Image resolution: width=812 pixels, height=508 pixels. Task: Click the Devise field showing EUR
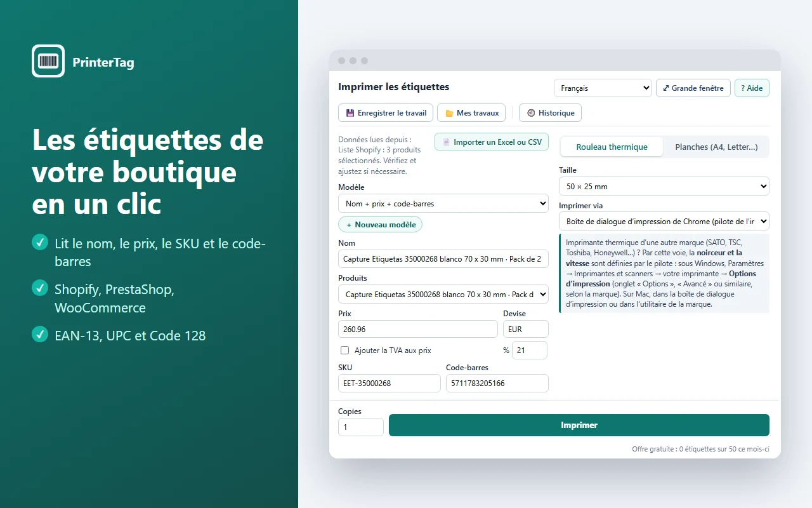[526, 329]
